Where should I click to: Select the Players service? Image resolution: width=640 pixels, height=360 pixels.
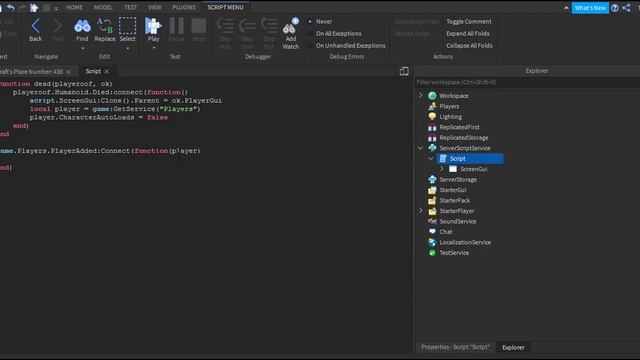point(449,106)
